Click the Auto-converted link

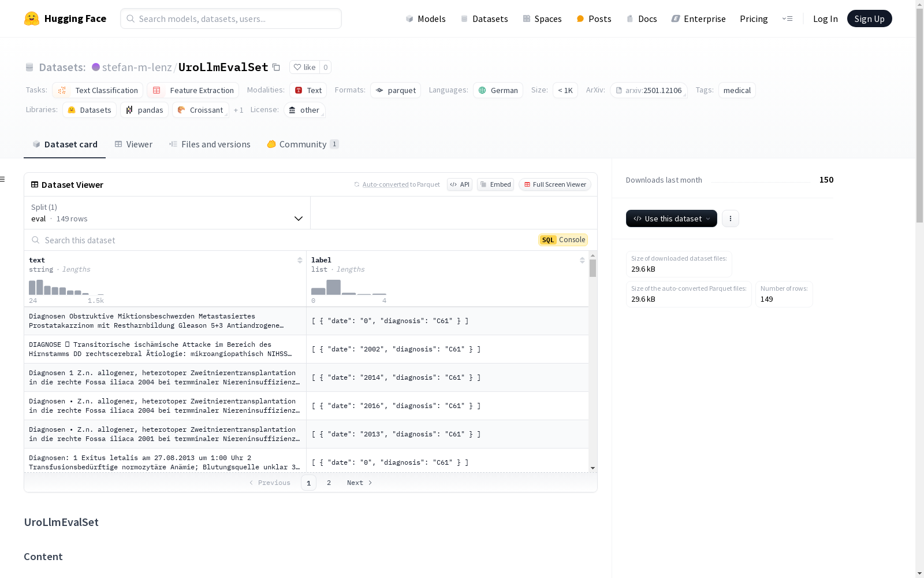tap(385, 184)
